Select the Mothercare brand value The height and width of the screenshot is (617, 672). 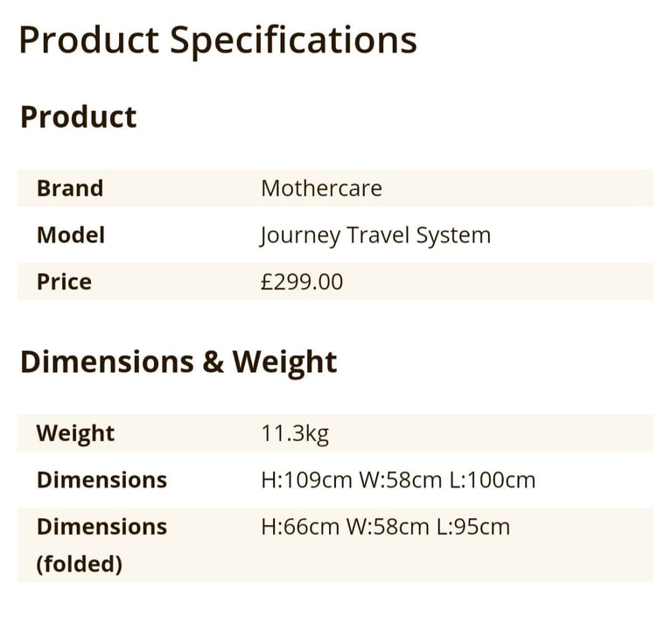coord(321,188)
